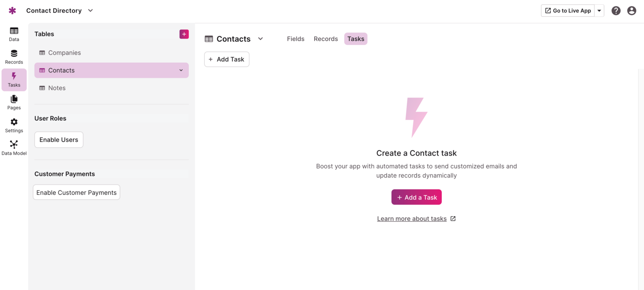Open Settings gear in sidebar

pos(14,125)
